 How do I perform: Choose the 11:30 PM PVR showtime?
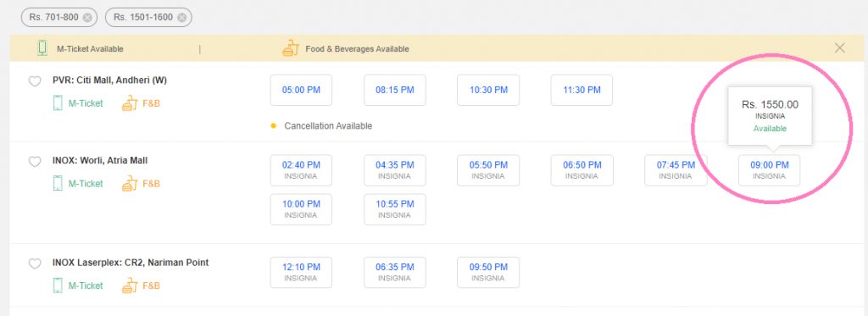pos(581,90)
